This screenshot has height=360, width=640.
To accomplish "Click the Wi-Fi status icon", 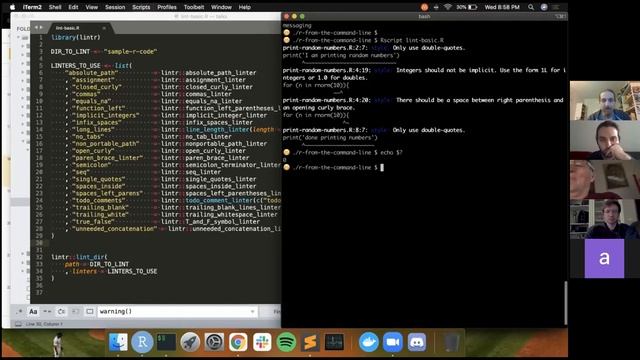I will tap(448, 7).
